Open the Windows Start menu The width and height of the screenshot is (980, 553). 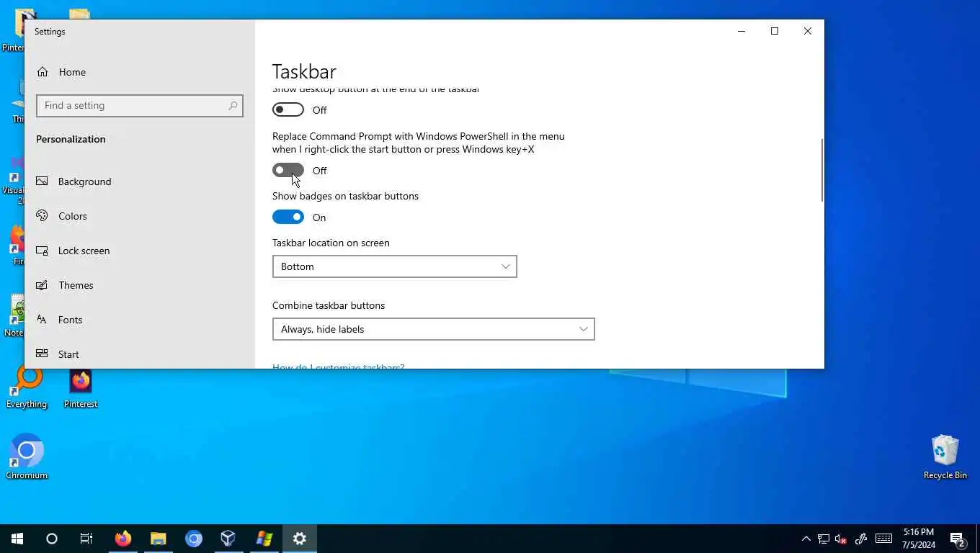(x=17, y=539)
